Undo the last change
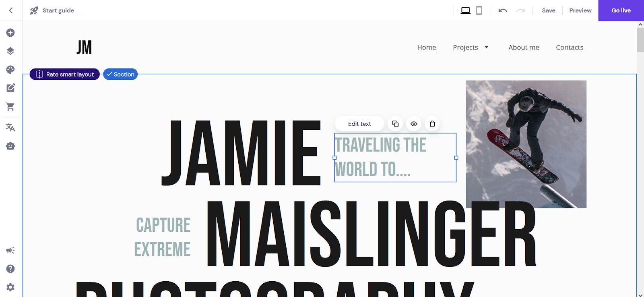The image size is (644, 297). tap(503, 10)
